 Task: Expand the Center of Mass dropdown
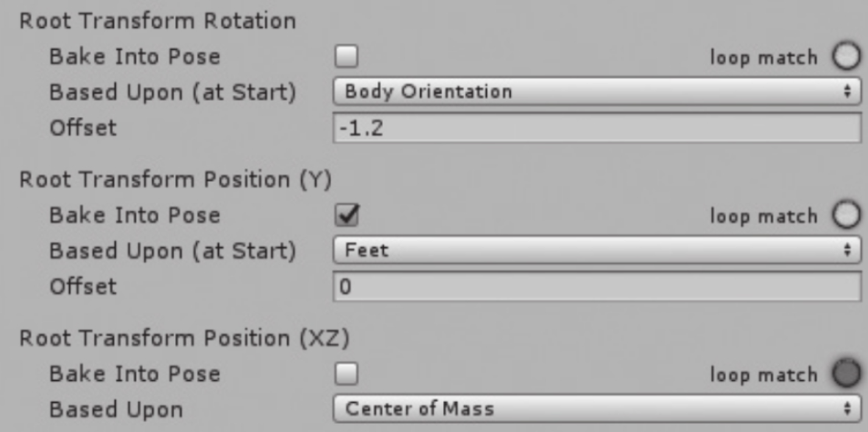coord(596,408)
